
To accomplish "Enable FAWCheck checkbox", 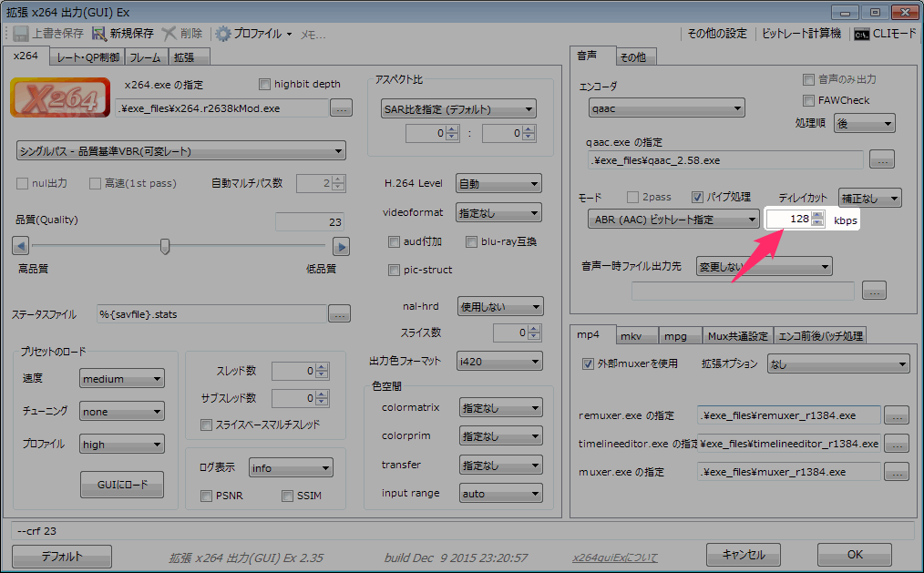I will [x=808, y=100].
